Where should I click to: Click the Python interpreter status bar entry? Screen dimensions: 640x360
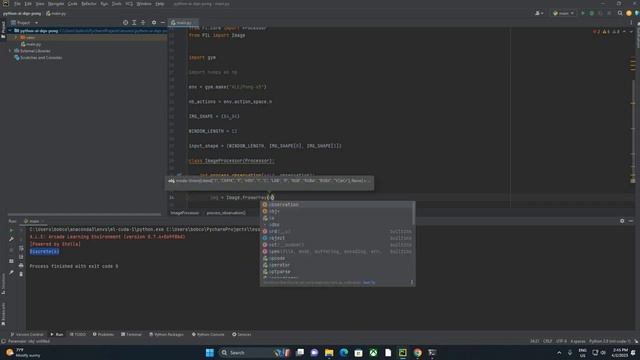pos(610,341)
